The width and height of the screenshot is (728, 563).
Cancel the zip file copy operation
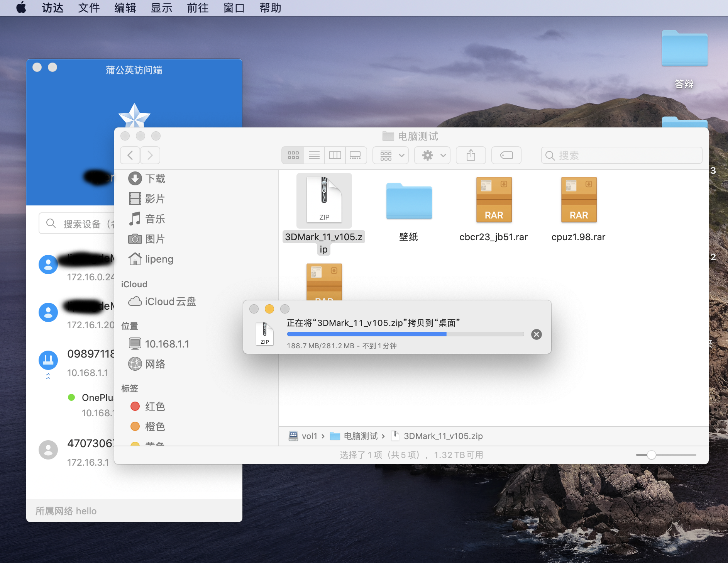click(x=536, y=334)
